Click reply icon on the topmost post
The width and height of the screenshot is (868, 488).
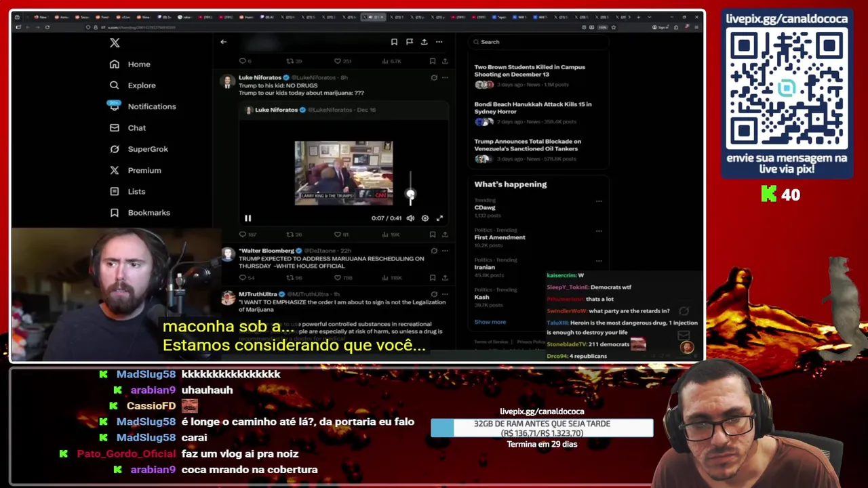[x=242, y=61]
